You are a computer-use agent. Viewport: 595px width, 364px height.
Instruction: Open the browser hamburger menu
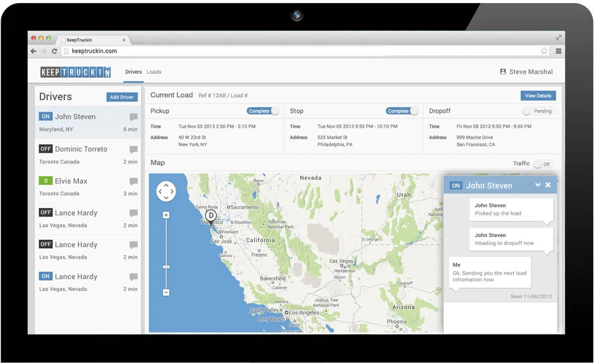coord(559,51)
